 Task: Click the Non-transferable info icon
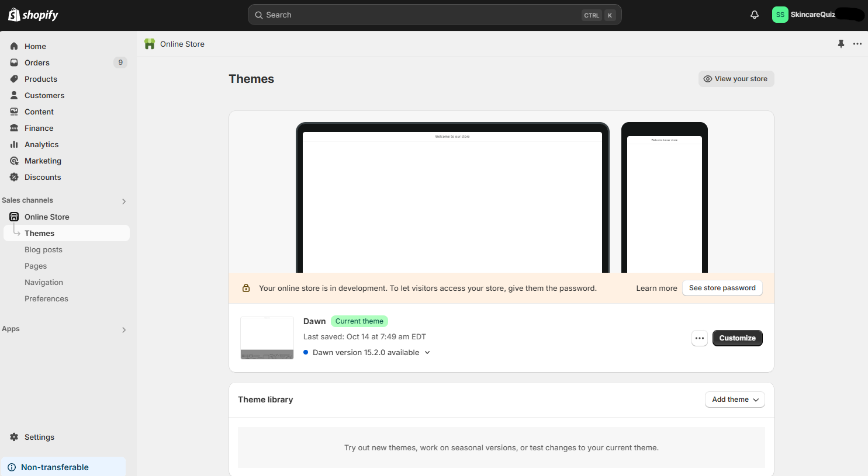click(x=12, y=467)
